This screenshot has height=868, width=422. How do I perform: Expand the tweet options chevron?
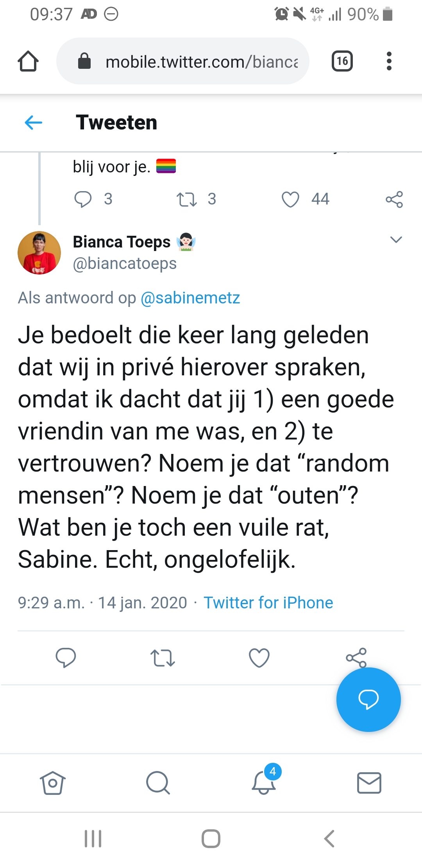396,240
